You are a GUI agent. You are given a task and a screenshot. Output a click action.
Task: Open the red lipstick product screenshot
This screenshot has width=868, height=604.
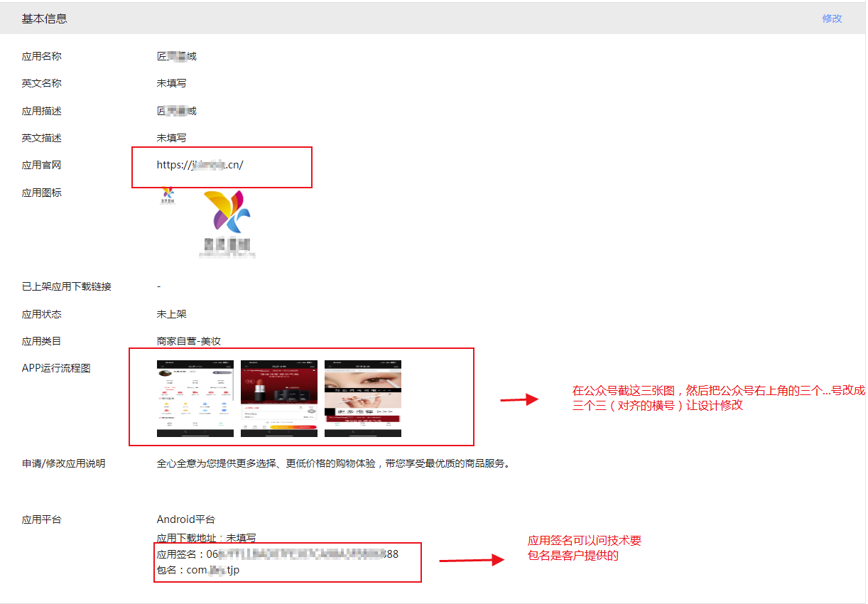[279, 398]
